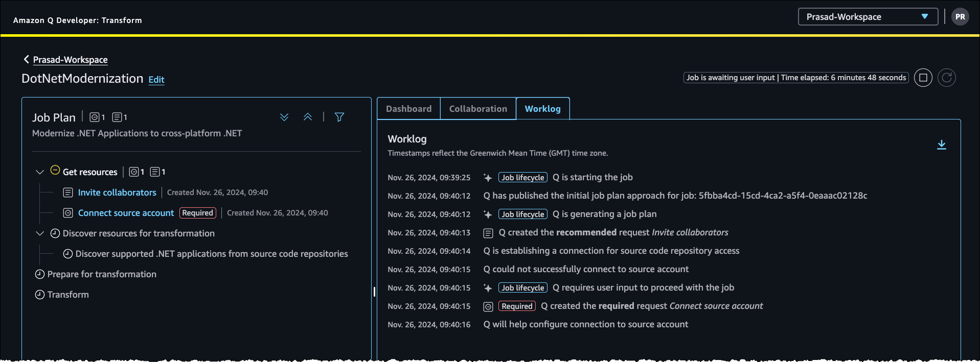This screenshot has width=980, height=362.
Task: Click the timestamp Nov. 26, 2024, 09:40:16
Action: 429,325
